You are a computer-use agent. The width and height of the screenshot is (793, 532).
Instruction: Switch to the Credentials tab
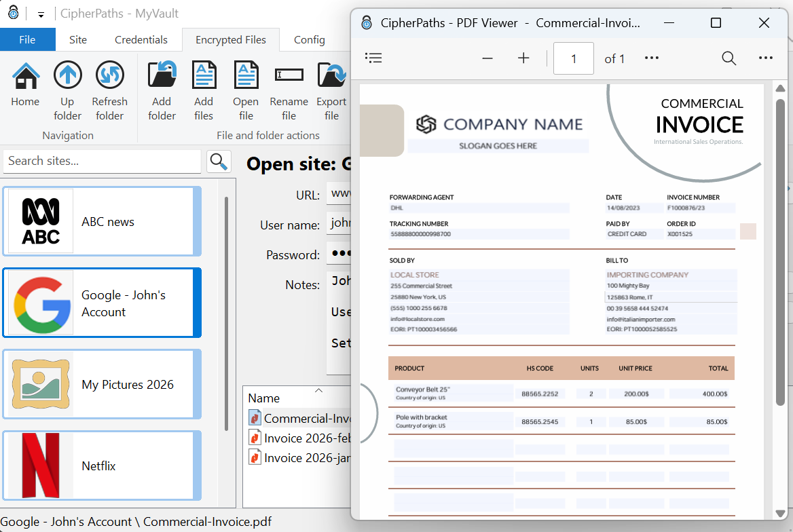(x=141, y=39)
